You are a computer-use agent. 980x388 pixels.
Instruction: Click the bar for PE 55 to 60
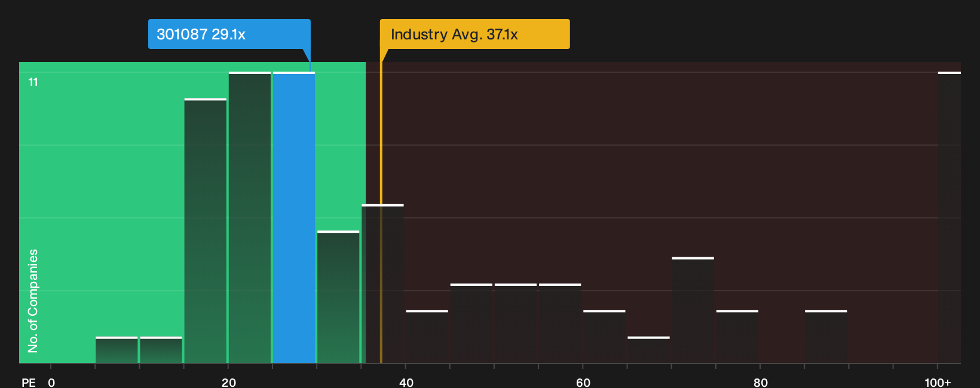tap(560, 324)
